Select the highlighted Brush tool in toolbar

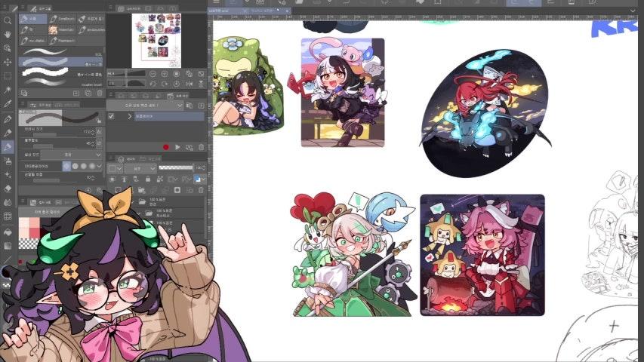coord(8,147)
